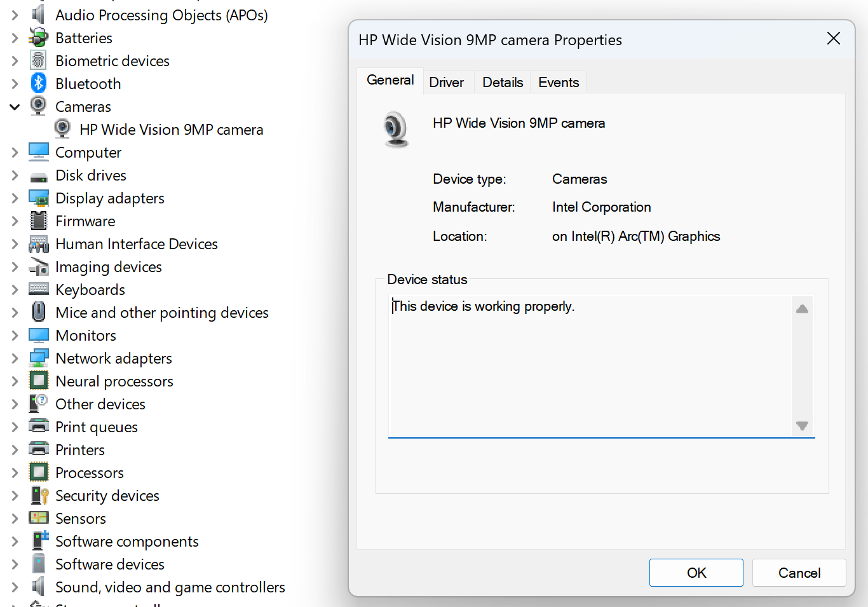Click the Batteries category icon
The image size is (868, 607).
pos(39,38)
